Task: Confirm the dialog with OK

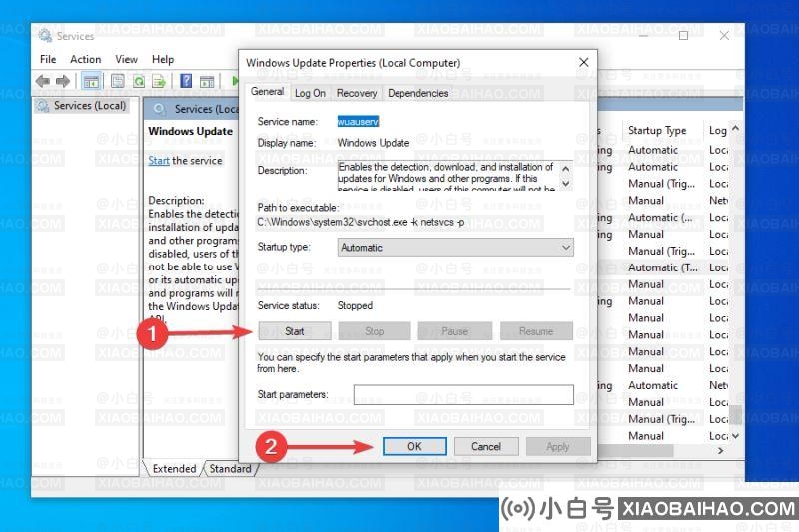Action: (414, 446)
